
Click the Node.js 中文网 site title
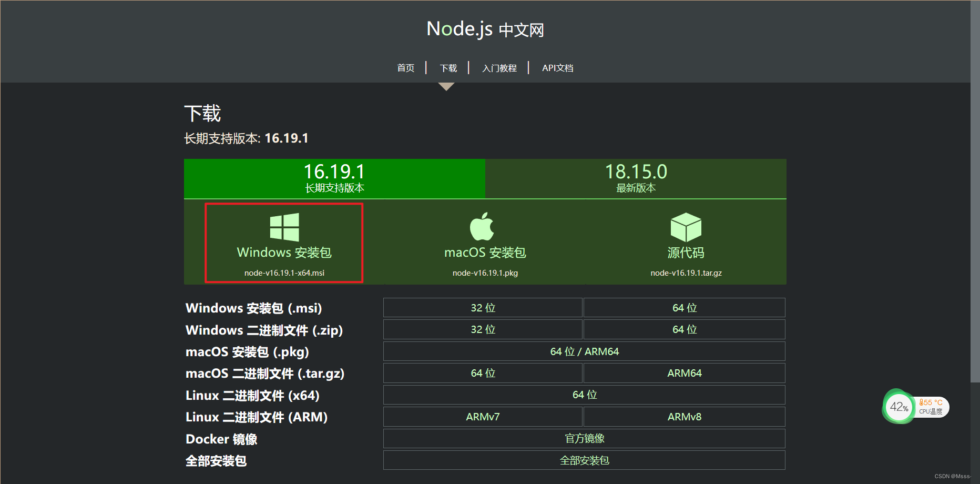click(485, 29)
